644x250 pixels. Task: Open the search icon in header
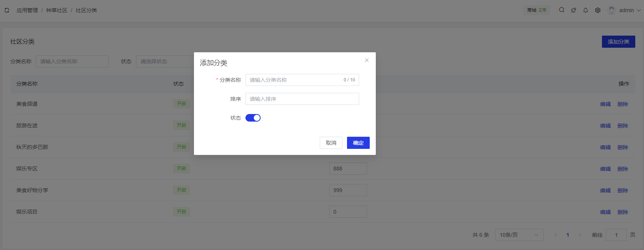pos(561,10)
